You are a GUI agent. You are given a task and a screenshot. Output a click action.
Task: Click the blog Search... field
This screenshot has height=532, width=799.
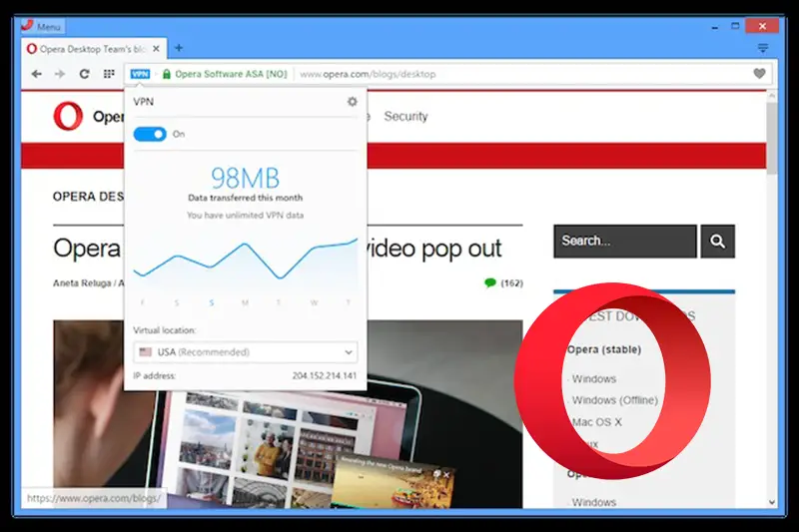point(625,242)
